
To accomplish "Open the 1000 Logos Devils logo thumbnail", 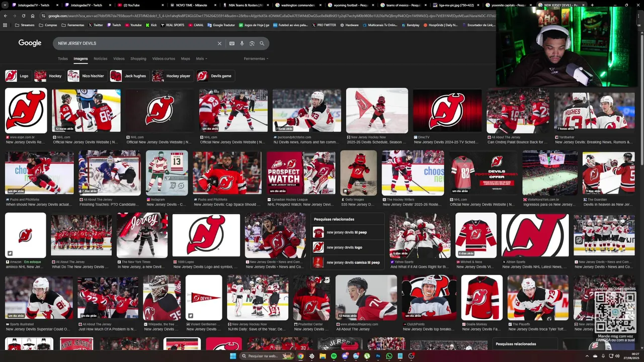I will pyautogui.click(x=206, y=235).
